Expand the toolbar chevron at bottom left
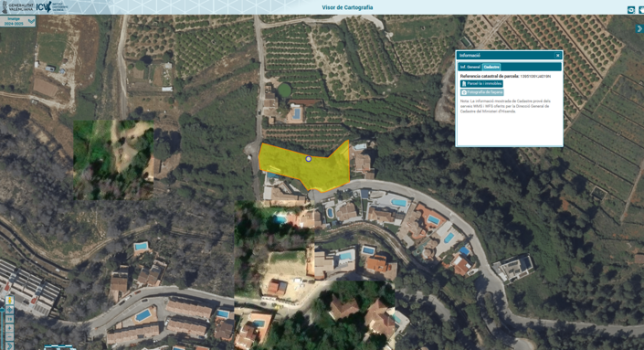 click(x=9, y=346)
